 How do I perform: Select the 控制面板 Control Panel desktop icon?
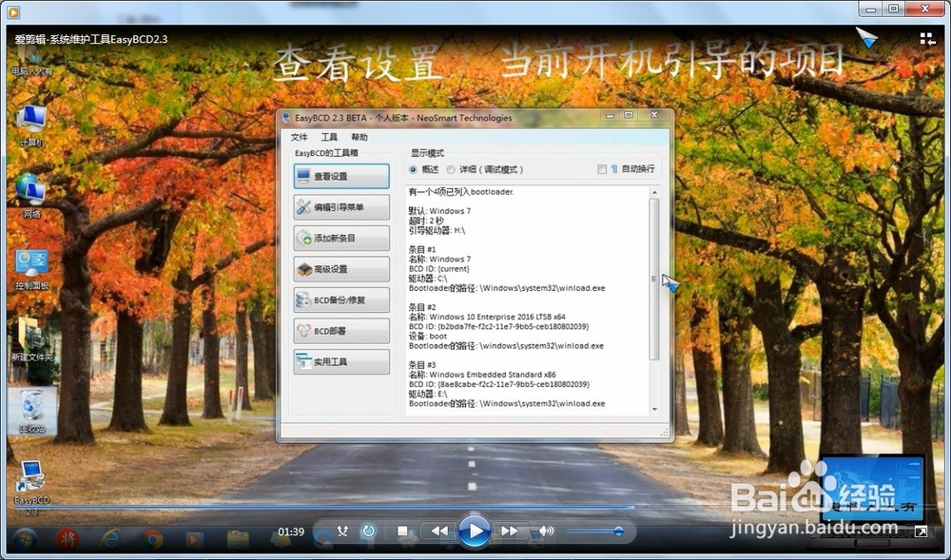(x=31, y=269)
